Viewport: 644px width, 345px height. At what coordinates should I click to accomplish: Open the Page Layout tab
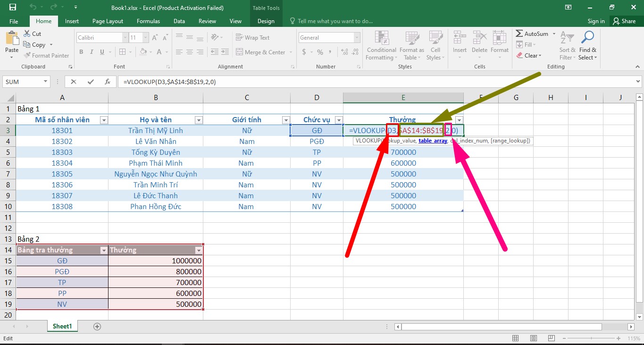[108, 21]
